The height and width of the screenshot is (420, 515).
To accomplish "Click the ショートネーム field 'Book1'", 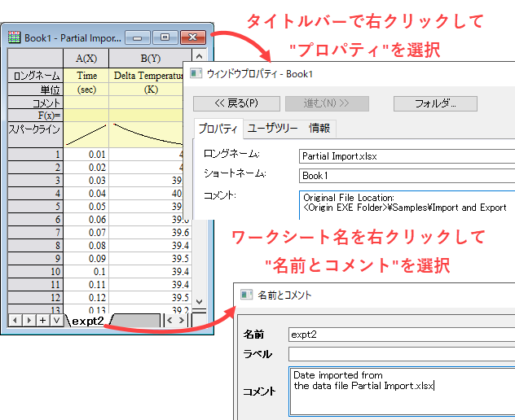I will [407, 176].
